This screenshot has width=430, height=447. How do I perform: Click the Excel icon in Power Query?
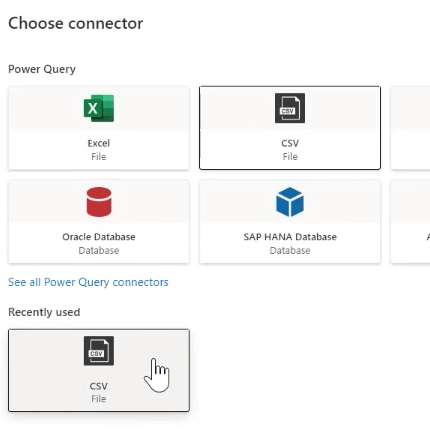point(99,108)
